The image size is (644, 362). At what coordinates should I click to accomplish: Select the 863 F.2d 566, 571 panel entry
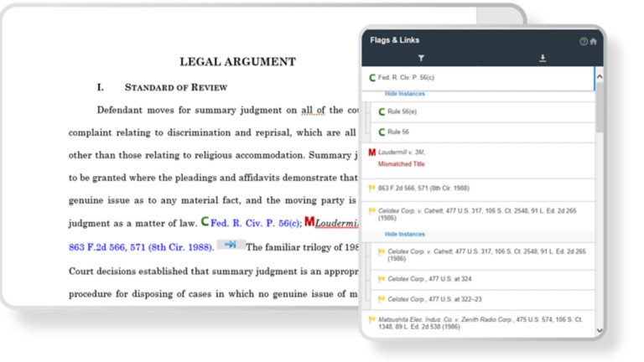coord(478,189)
